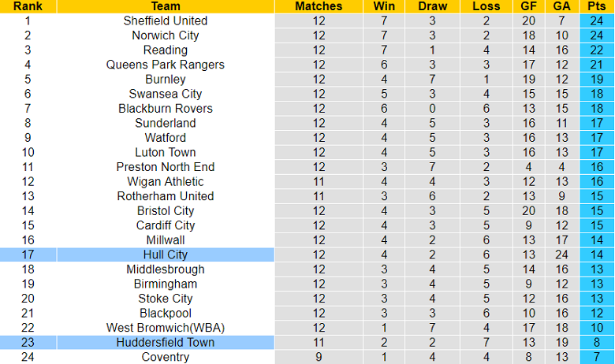
Task: Click the GA column header
Action: pos(562,6)
